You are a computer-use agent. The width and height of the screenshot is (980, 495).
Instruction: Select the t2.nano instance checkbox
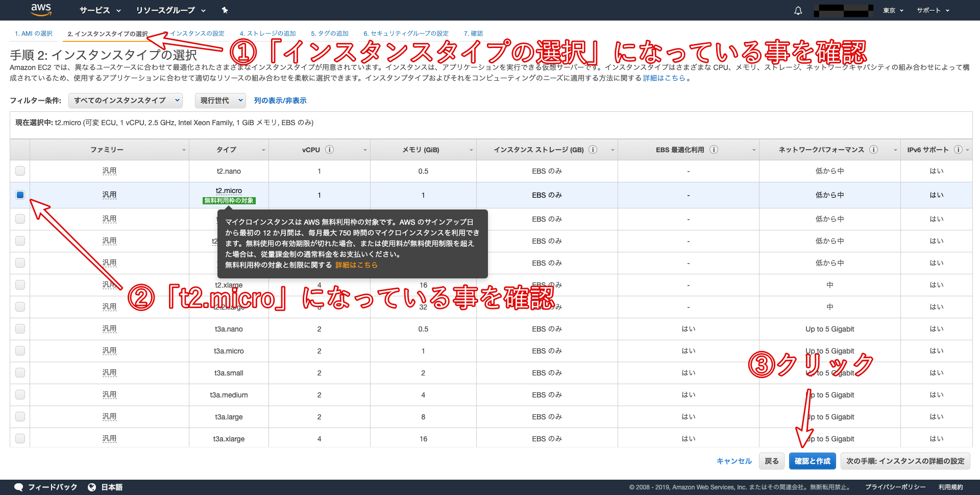point(20,171)
